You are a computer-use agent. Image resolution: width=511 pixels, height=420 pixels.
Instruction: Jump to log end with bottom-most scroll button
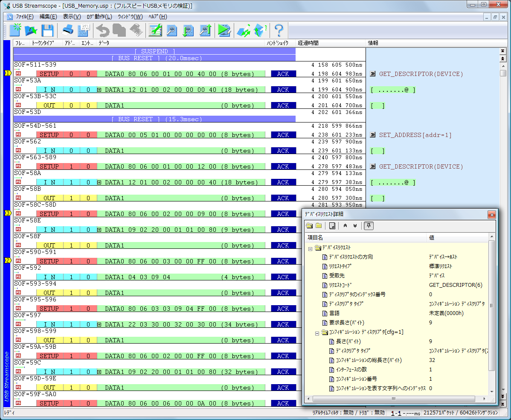point(503,403)
